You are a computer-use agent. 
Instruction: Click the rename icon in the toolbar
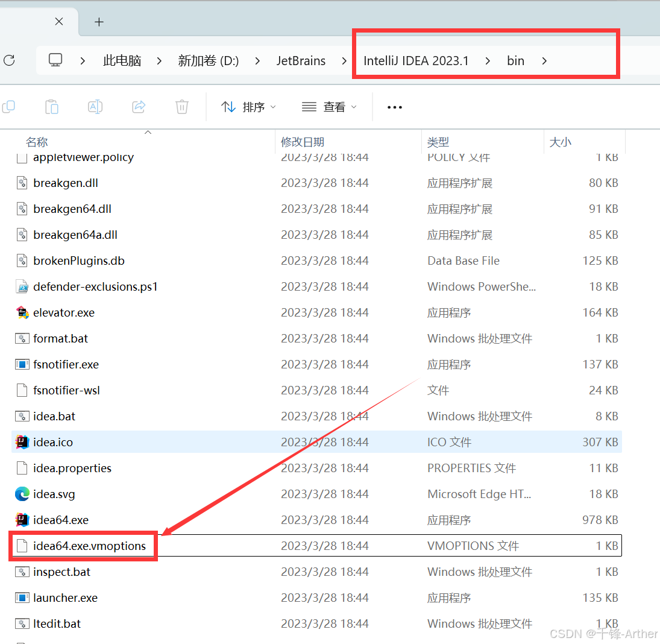[95, 107]
